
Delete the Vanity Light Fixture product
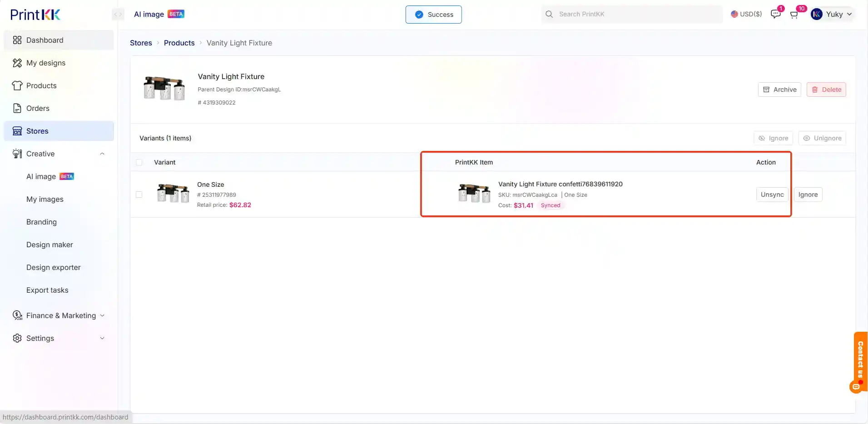click(x=826, y=90)
